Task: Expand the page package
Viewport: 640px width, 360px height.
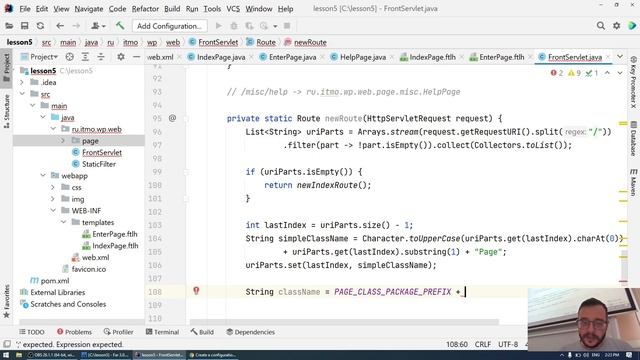Action: (63, 141)
